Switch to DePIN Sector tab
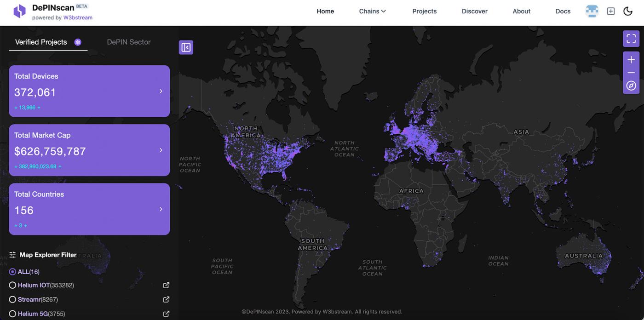Image resolution: width=644 pixels, height=320 pixels. [129, 42]
